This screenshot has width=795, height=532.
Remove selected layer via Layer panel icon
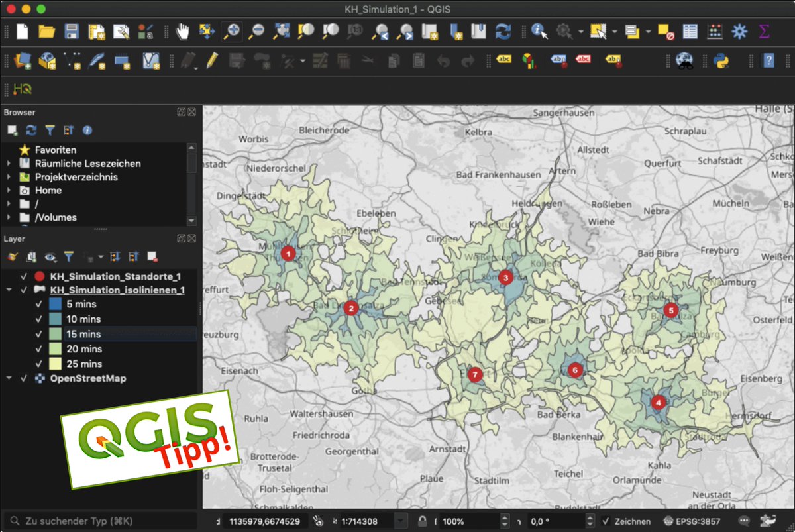tap(152, 256)
